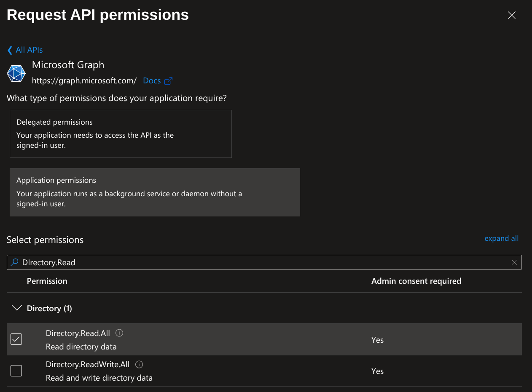
Task: Open the Docs link
Action: (152, 81)
